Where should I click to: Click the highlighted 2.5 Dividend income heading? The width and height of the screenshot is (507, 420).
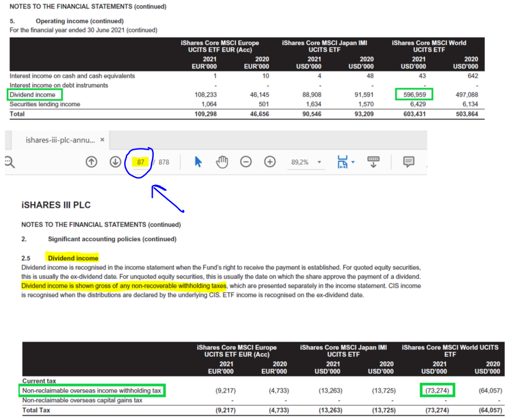click(x=72, y=258)
